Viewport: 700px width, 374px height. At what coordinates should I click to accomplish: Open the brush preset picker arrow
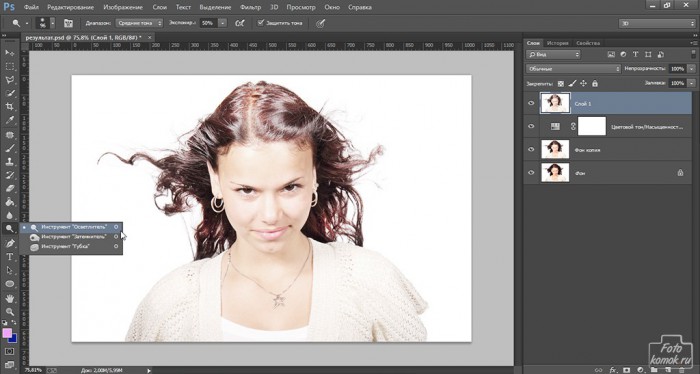coord(53,23)
